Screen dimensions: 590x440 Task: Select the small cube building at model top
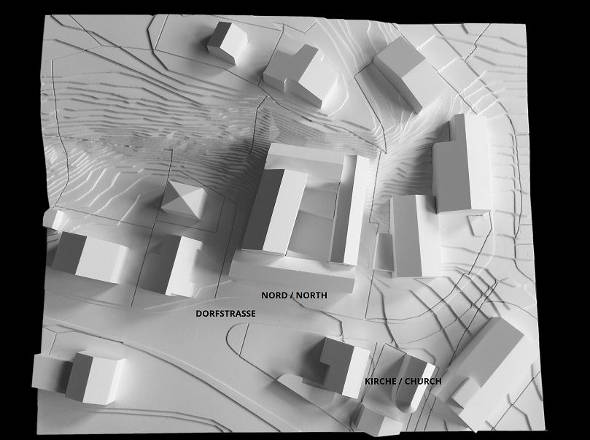coord(227,42)
